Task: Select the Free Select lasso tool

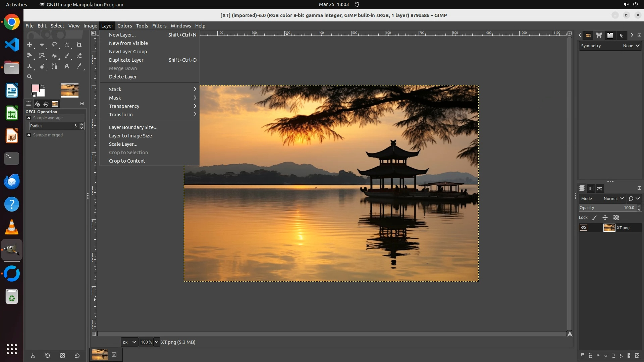Action: [x=54, y=45]
